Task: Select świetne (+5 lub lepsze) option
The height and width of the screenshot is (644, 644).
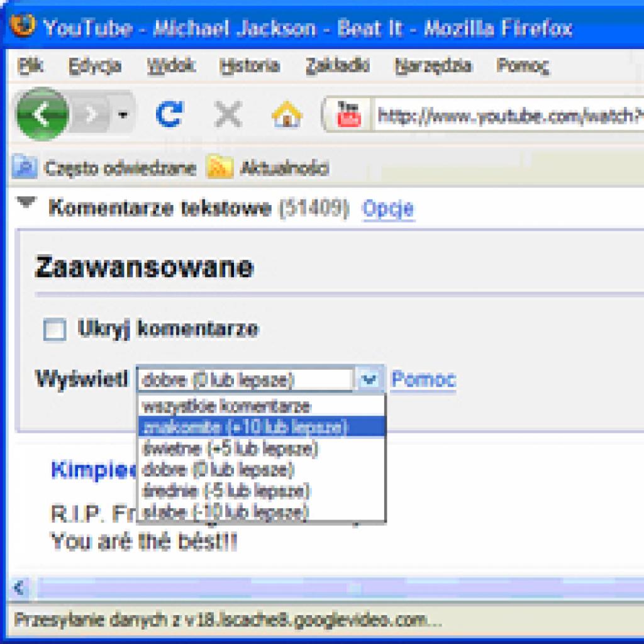Action: [x=261, y=448]
